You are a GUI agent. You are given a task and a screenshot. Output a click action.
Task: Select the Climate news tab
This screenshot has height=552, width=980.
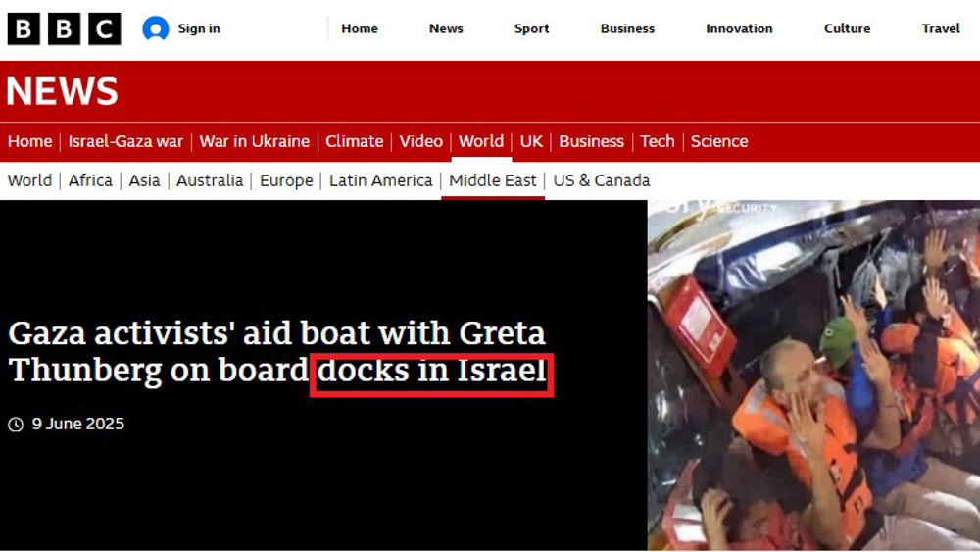[x=355, y=141]
